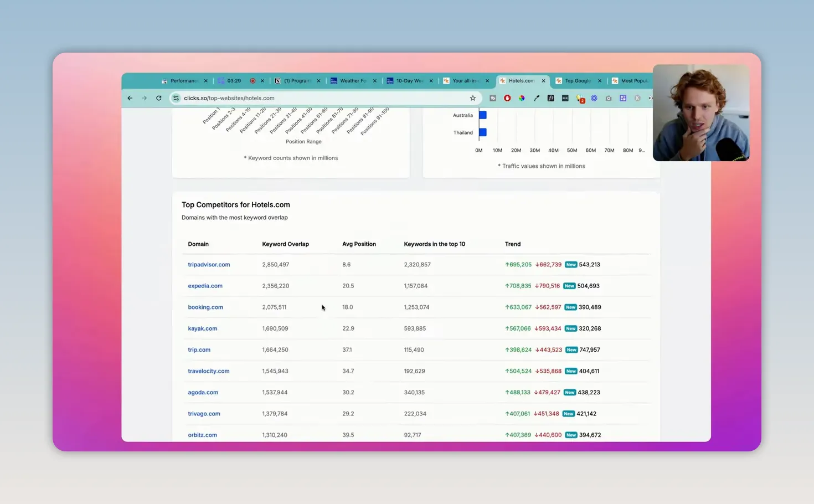Close the (1) Program Notion tab

[x=318, y=81]
